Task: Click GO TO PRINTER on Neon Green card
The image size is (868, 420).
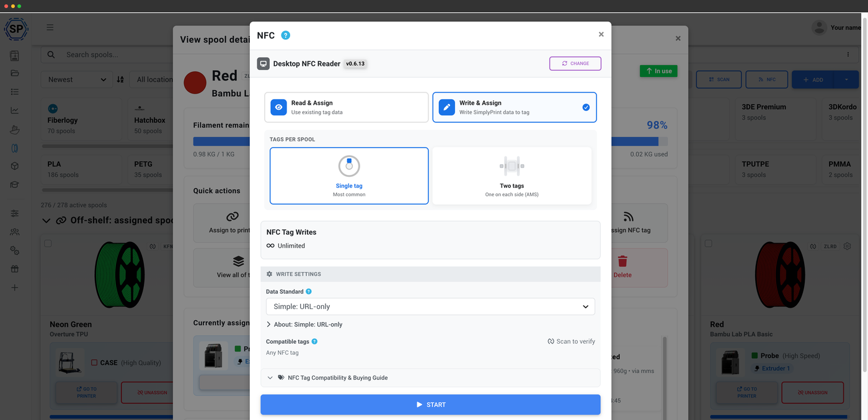Action: tap(86, 393)
